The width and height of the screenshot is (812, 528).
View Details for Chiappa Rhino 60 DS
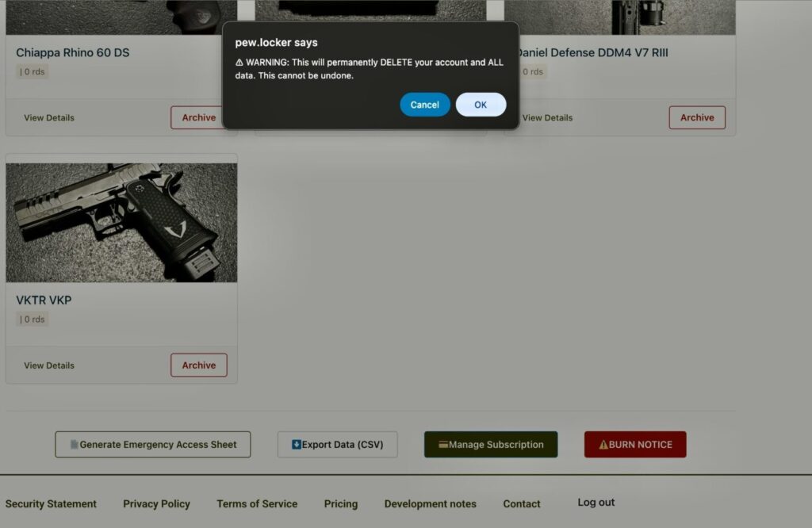(x=49, y=117)
